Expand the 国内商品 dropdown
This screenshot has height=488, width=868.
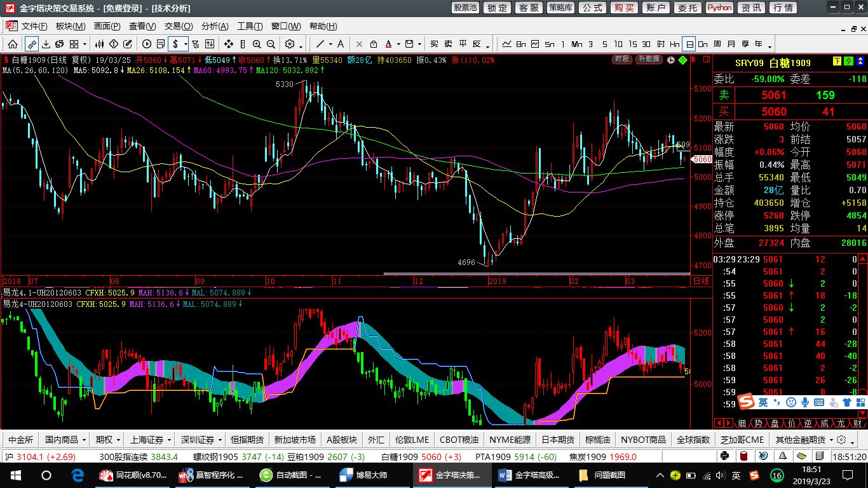(83, 440)
